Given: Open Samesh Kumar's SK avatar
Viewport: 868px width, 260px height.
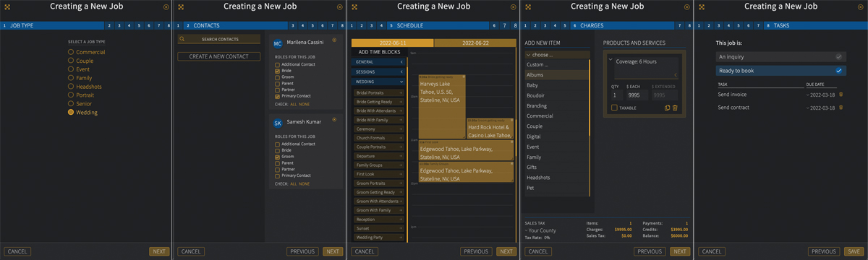Looking at the screenshot, I should click(278, 123).
